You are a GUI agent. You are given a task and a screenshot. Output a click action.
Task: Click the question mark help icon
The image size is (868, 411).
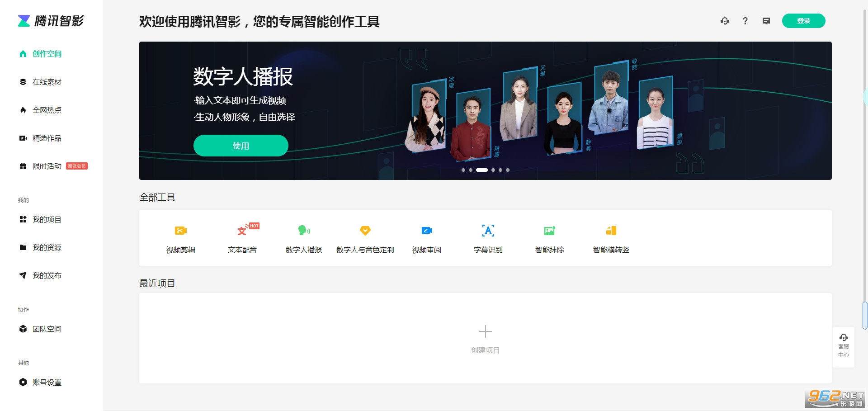tap(745, 21)
